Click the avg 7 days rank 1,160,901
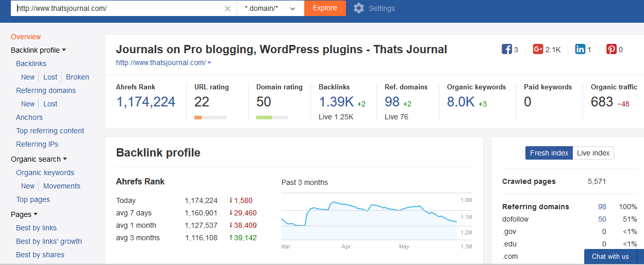Viewport: 644px width, 265px height. pyautogui.click(x=201, y=213)
